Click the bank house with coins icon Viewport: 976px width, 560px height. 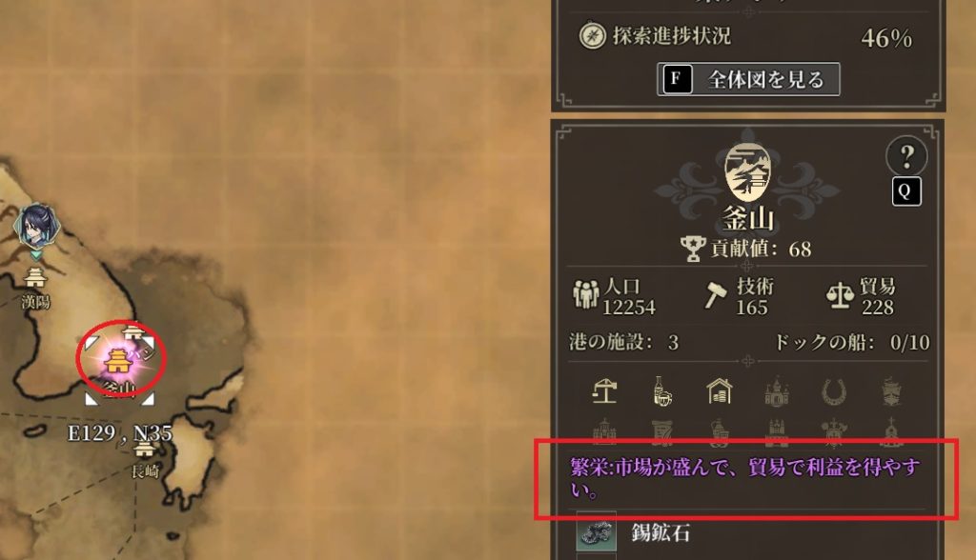tap(720, 392)
